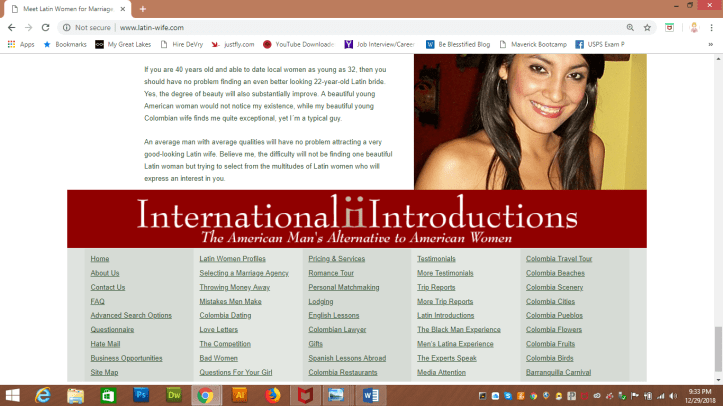Open the Chrome profile avatar
The width and height of the screenshot is (723, 406).
coord(694,28)
